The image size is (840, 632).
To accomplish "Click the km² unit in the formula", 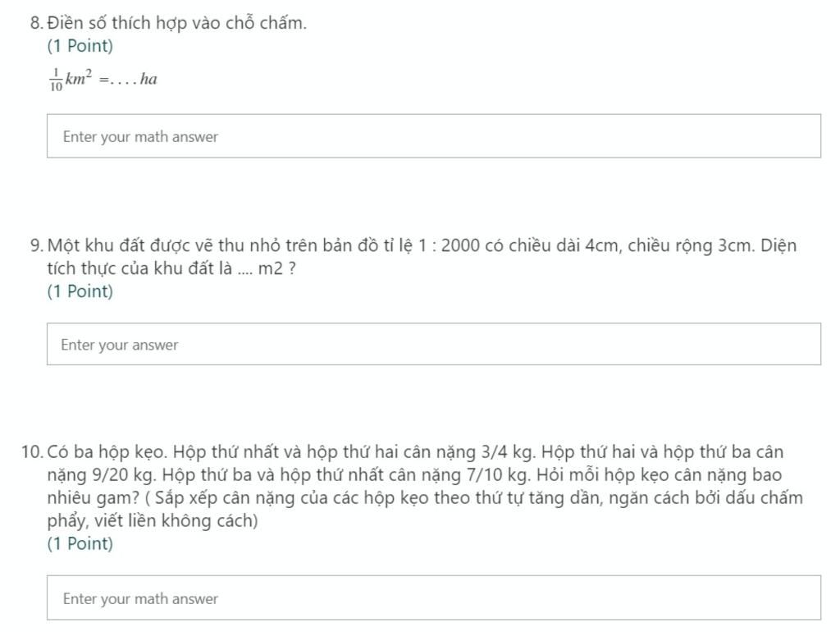I will point(78,78).
